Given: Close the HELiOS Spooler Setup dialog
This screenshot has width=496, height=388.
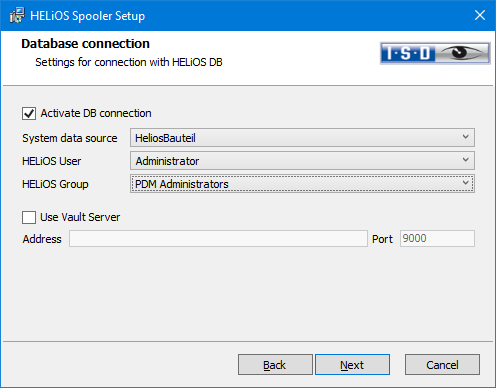Looking at the screenshot, I should [x=480, y=15].
